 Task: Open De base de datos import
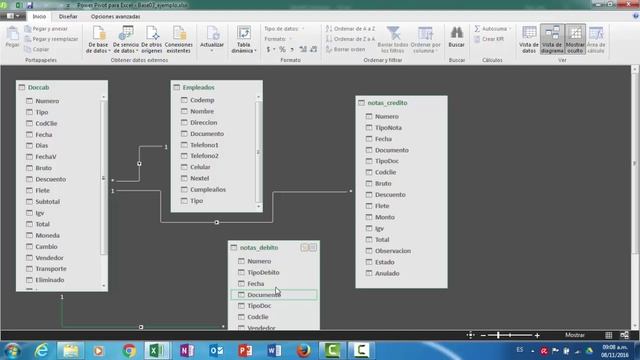98,39
